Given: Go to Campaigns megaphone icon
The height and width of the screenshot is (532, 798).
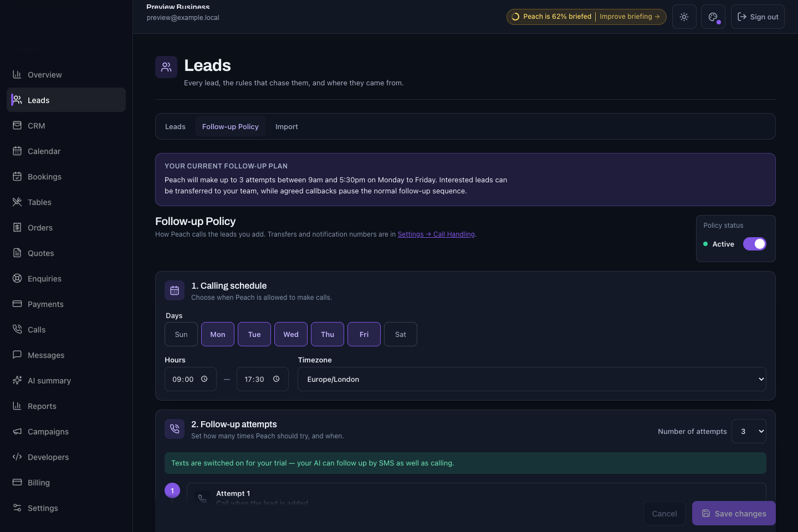Looking at the screenshot, I should click(17, 431).
